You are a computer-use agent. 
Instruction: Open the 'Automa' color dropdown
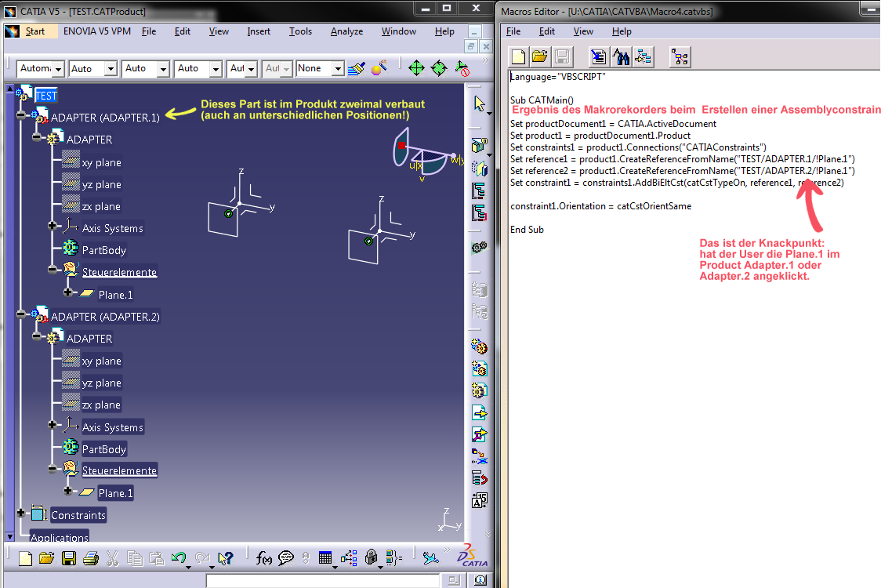pyautogui.click(x=58, y=69)
